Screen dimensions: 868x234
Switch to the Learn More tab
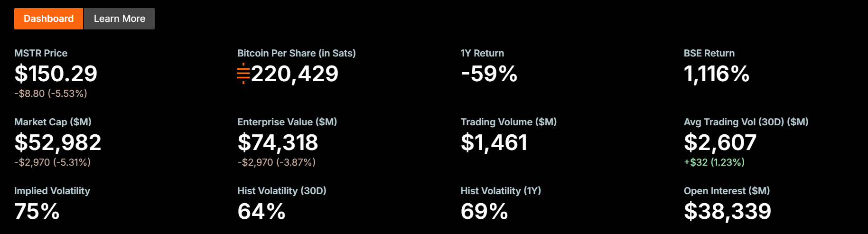tap(119, 19)
